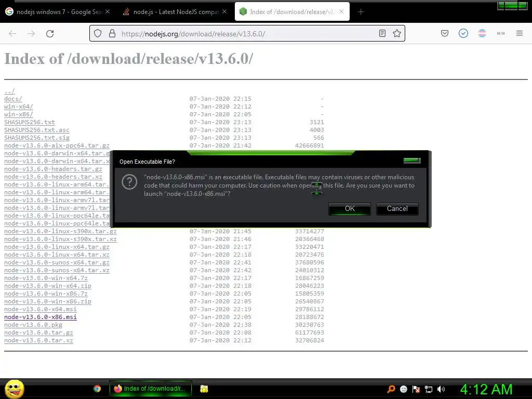Viewport: 532px width, 399px height.
Task: Open the parent directory ../ link
Action: click(9, 91)
